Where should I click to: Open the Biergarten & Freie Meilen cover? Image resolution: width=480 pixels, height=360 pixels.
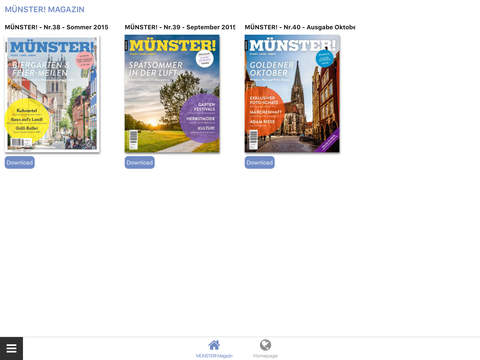pos(52,94)
